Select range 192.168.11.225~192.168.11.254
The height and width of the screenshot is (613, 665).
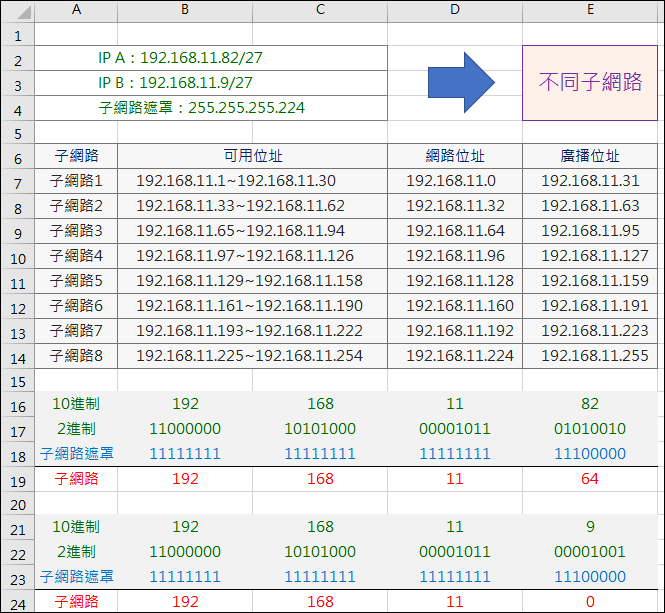pyautogui.click(x=252, y=356)
